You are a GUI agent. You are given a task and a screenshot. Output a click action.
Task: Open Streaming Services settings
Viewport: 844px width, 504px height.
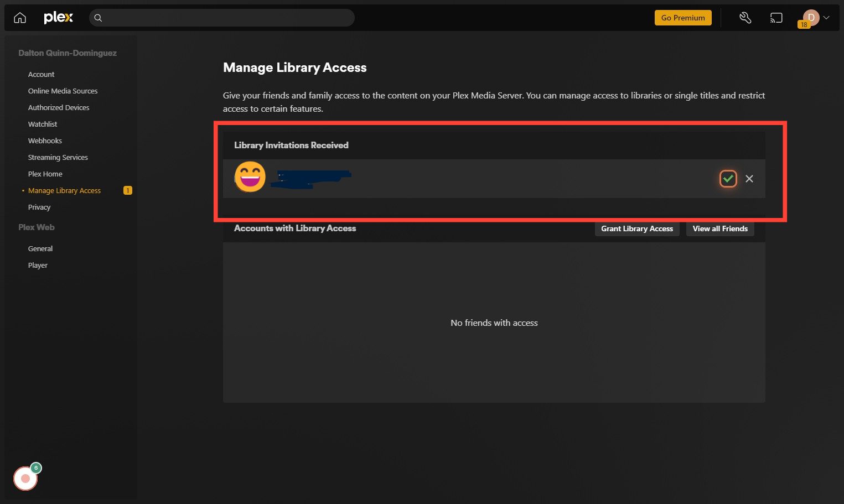(x=58, y=157)
